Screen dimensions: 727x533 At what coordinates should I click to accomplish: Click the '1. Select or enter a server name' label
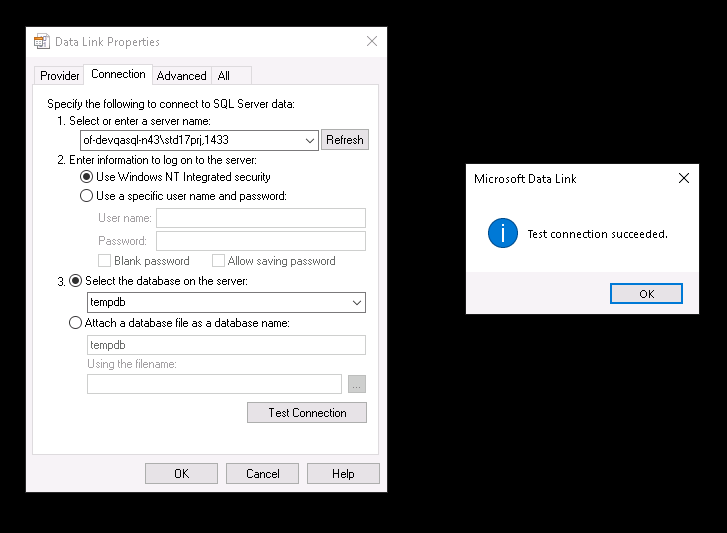point(134,121)
